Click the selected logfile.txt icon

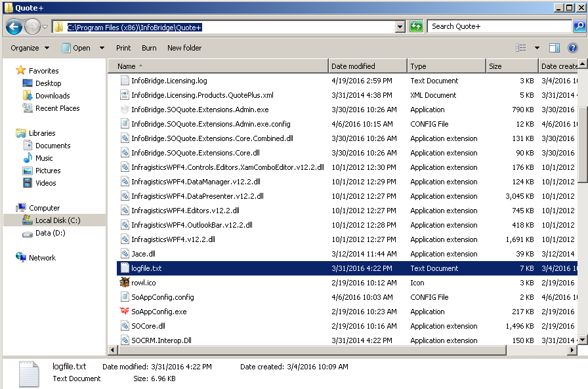pos(125,268)
